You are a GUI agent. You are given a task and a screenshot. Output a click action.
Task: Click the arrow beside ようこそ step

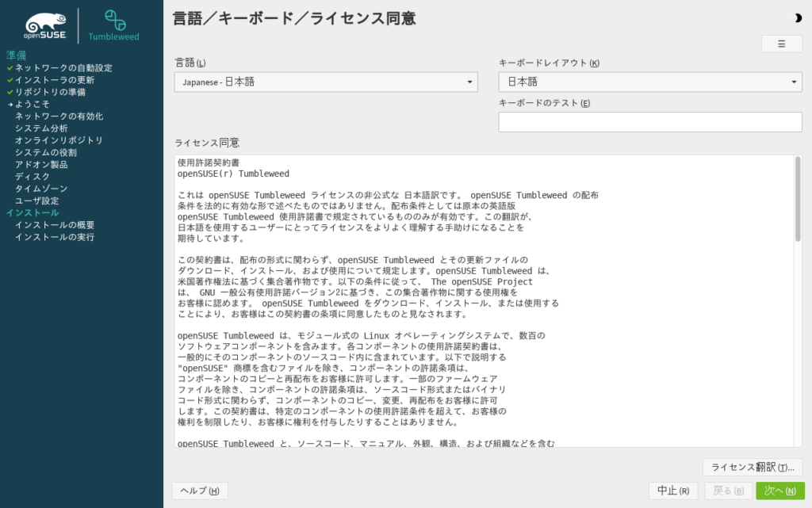coord(10,105)
